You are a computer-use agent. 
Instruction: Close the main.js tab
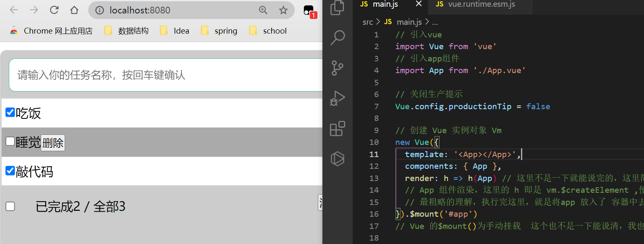coord(419,4)
